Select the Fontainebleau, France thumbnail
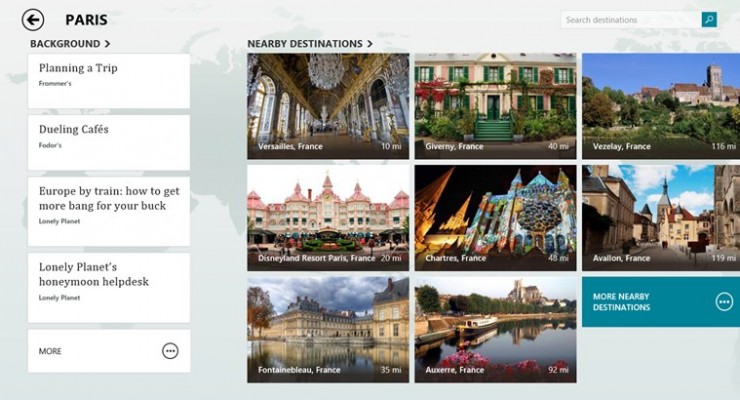The image size is (740, 400). (327, 330)
